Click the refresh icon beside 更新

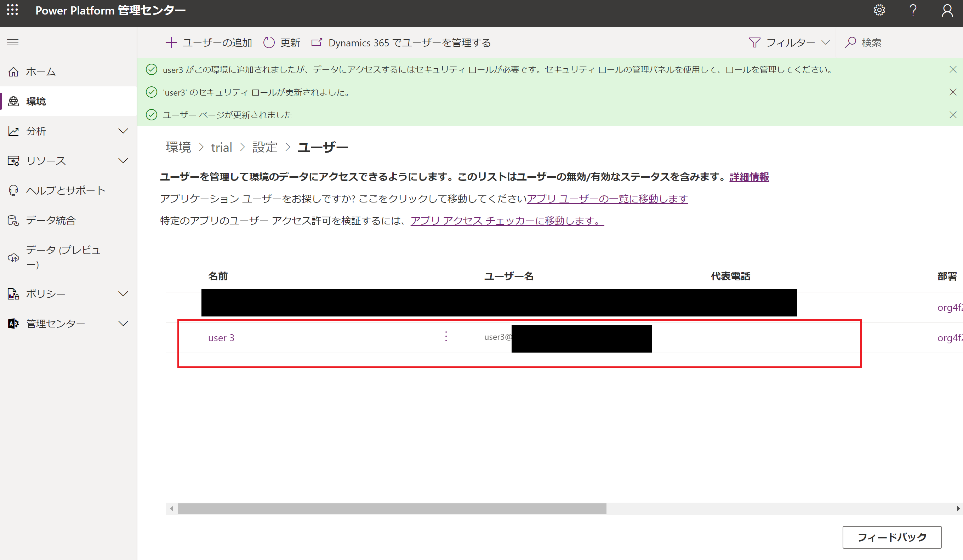[269, 42]
